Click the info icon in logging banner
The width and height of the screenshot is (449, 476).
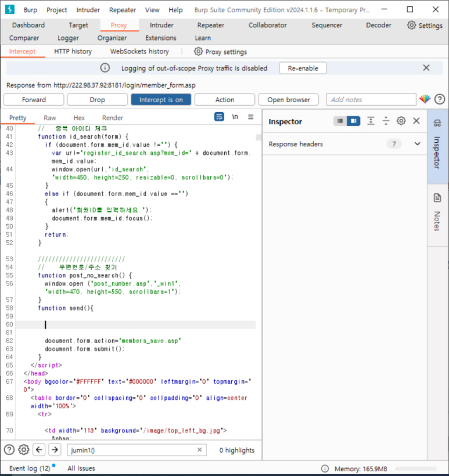pos(105,68)
